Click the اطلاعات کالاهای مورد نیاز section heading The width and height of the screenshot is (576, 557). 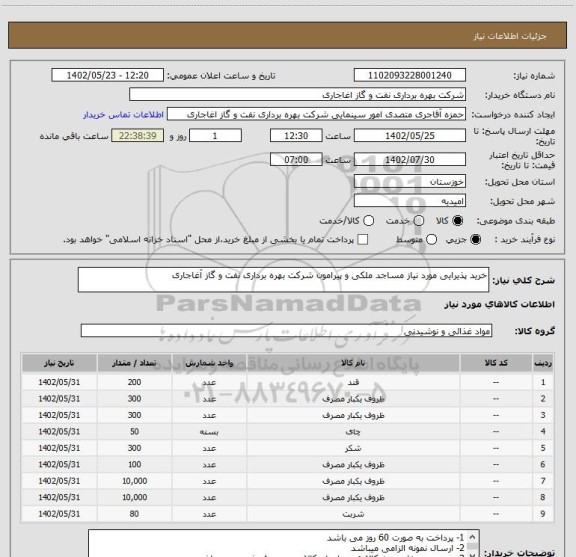pyautogui.click(x=500, y=305)
